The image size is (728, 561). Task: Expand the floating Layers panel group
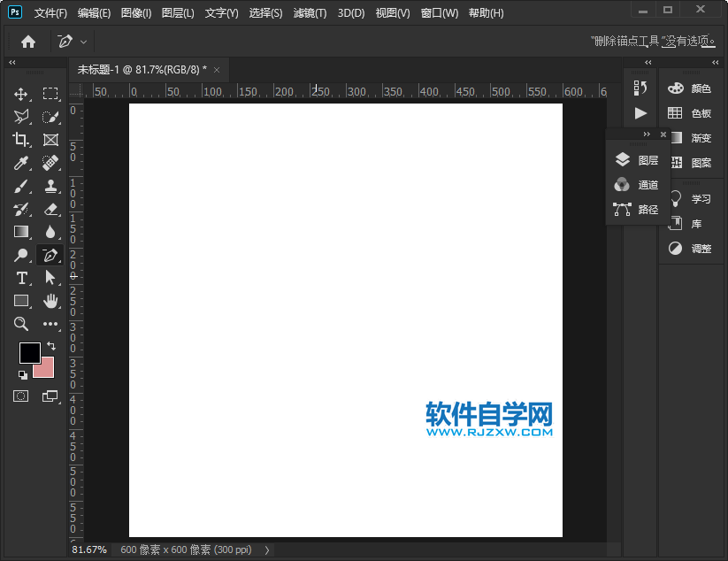647,134
